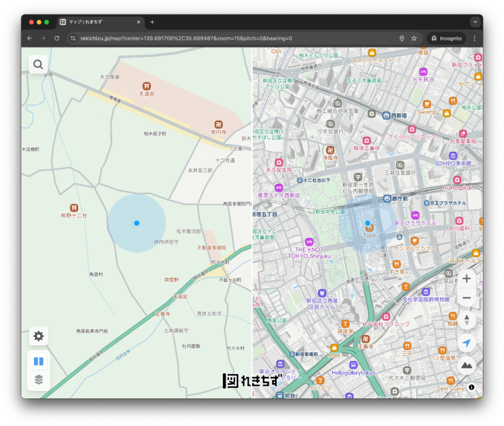
Task: Click the 角筈村 label on old map
Action: pos(96,275)
